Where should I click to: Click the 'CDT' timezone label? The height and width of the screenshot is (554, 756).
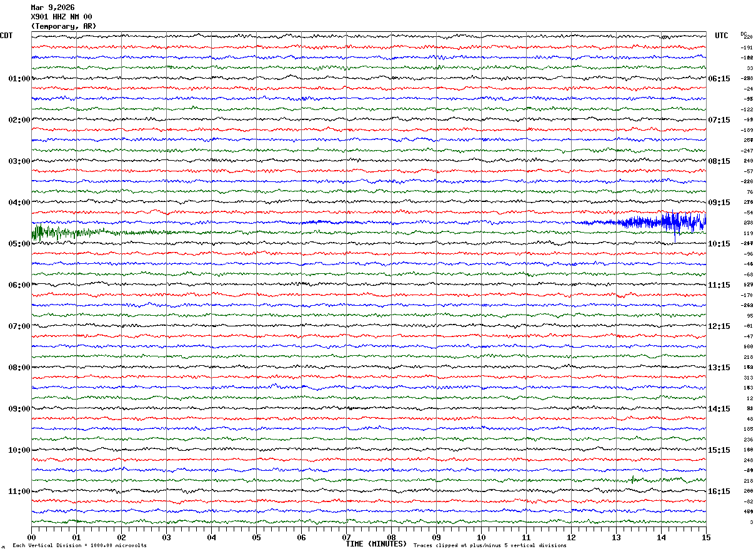pos(6,36)
